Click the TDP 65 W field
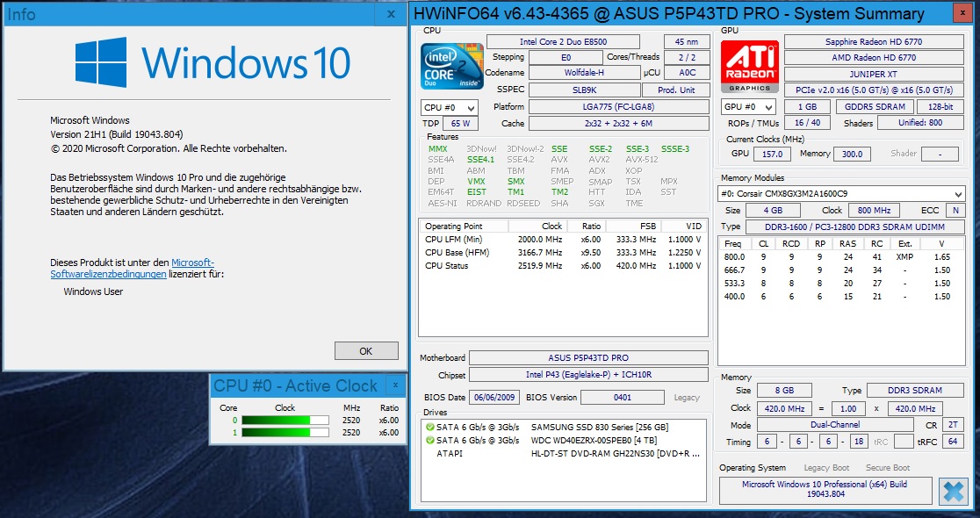Viewport: 980px width, 518px height. [461, 124]
